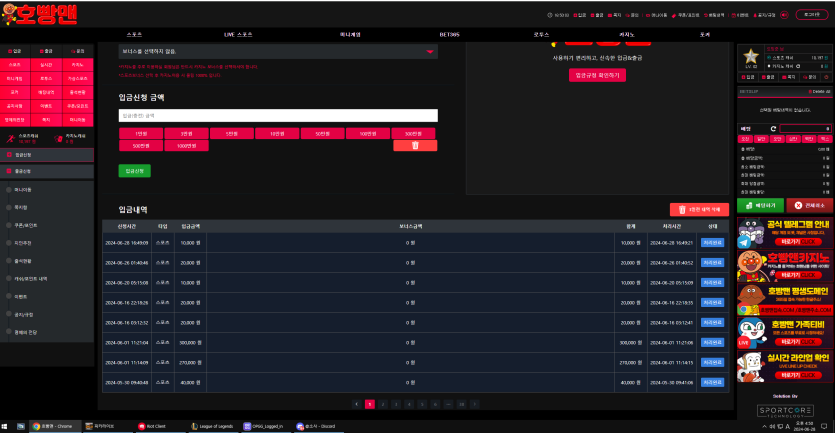The width and height of the screenshot is (835, 433).
Task: Expand the bonus selection dropdown
Action: click(x=430, y=49)
